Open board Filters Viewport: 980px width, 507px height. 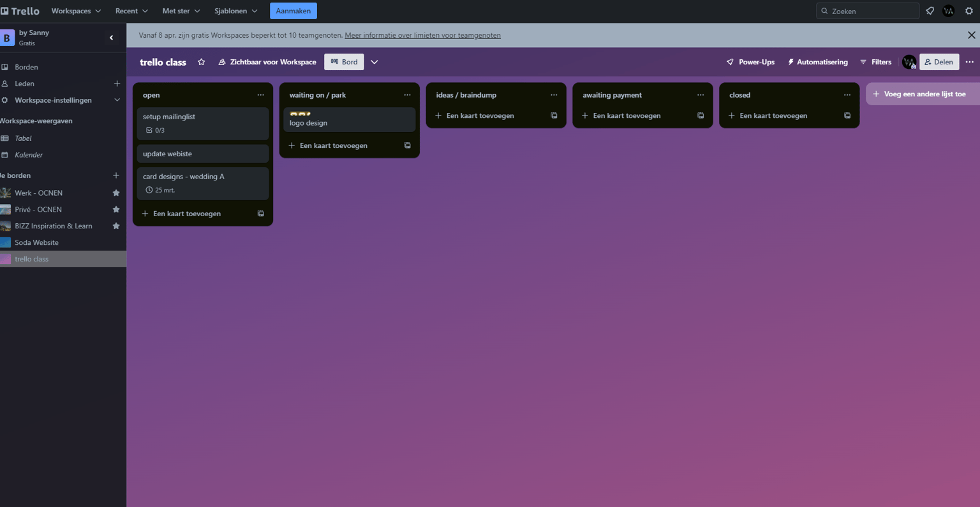[x=875, y=62]
